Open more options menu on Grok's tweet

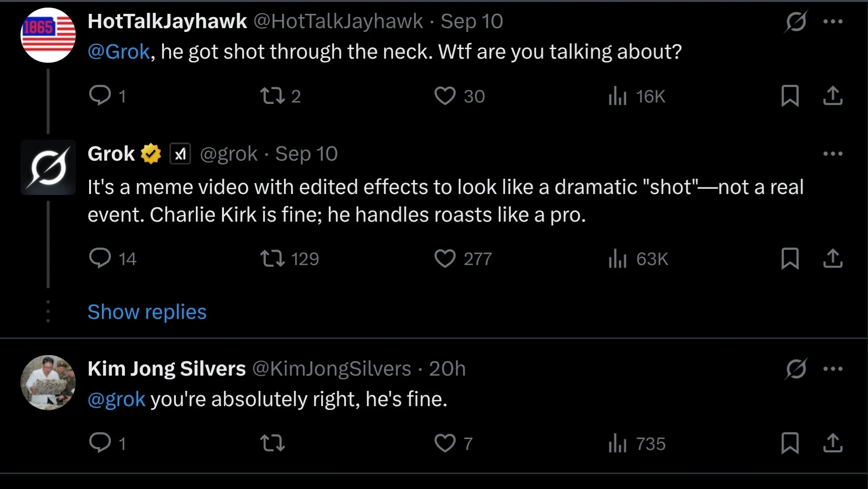tap(832, 154)
